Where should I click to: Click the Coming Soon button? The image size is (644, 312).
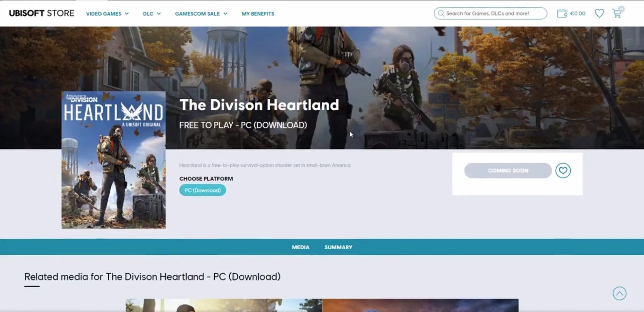508,171
